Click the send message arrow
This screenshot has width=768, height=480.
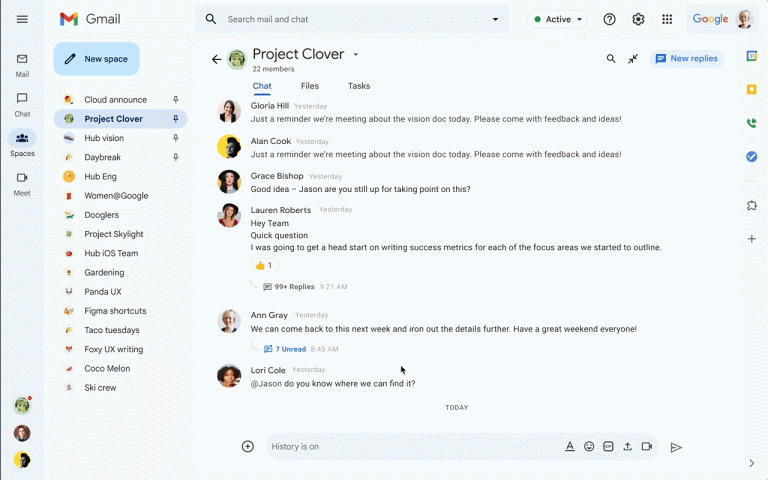[x=676, y=447]
